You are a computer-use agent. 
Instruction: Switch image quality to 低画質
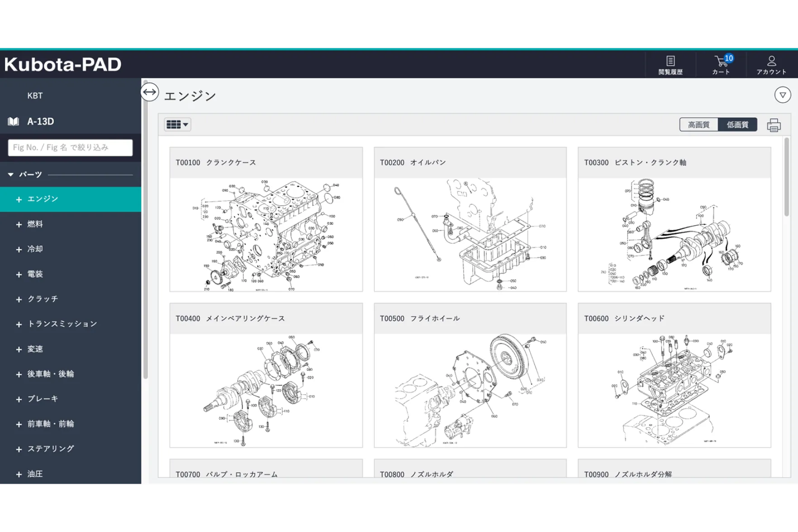pos(737,125)
